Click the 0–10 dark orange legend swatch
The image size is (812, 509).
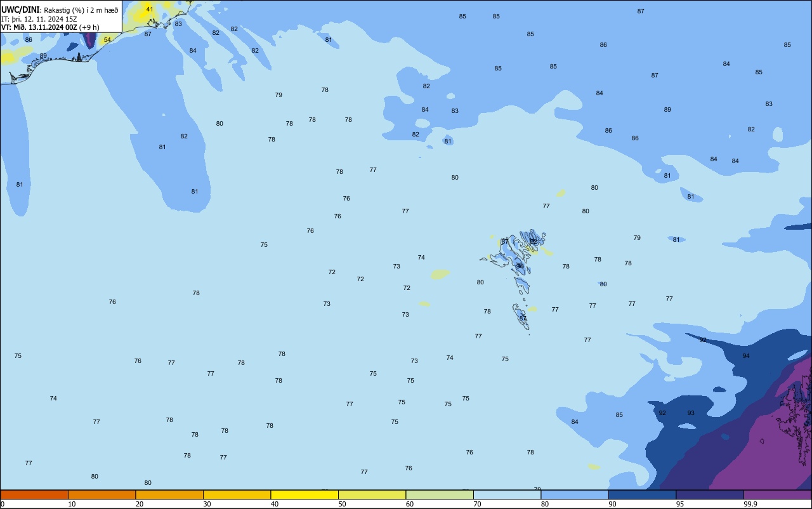pyautogui.click(x=34, y=494)
